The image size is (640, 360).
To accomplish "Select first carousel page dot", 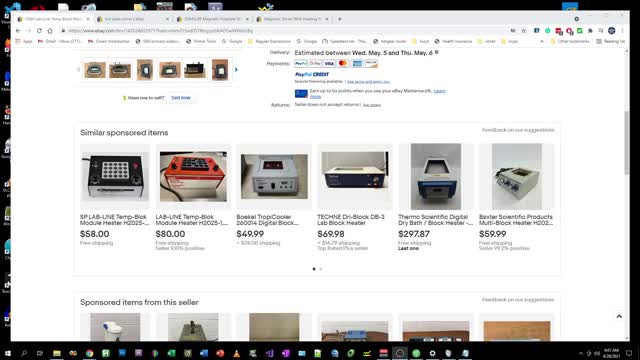I will [314, 269].
